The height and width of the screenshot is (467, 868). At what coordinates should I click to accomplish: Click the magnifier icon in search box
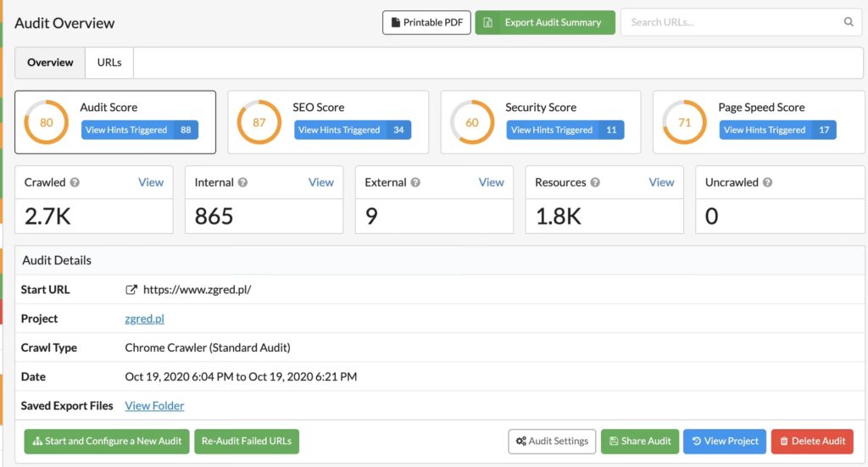click(848, 23)
